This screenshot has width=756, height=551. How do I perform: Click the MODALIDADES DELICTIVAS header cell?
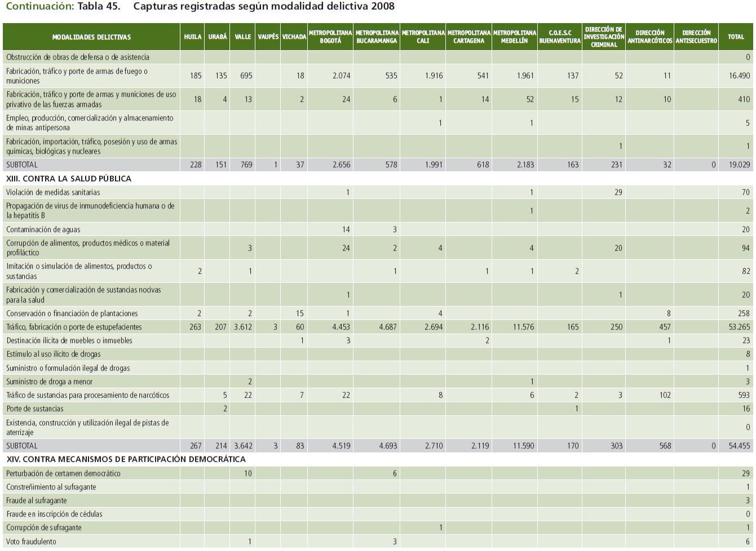(x=91, y=37)
